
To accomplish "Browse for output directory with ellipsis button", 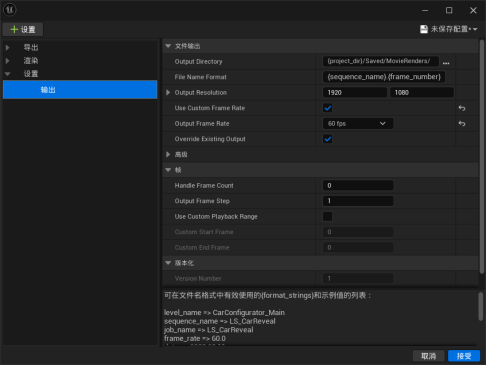I will pyautogui.click(x=446, y=62).
